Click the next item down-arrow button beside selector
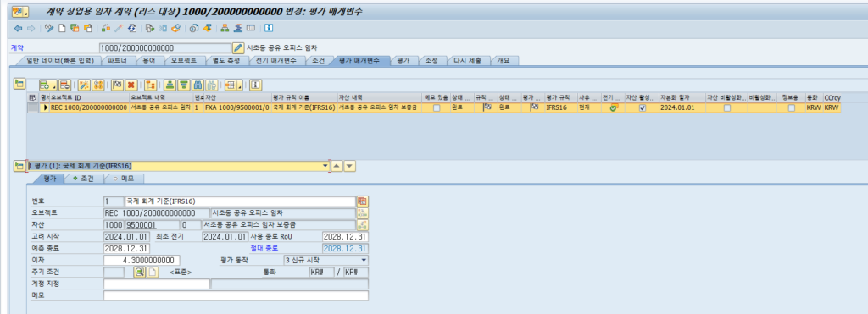 click(x=350, y=165)
